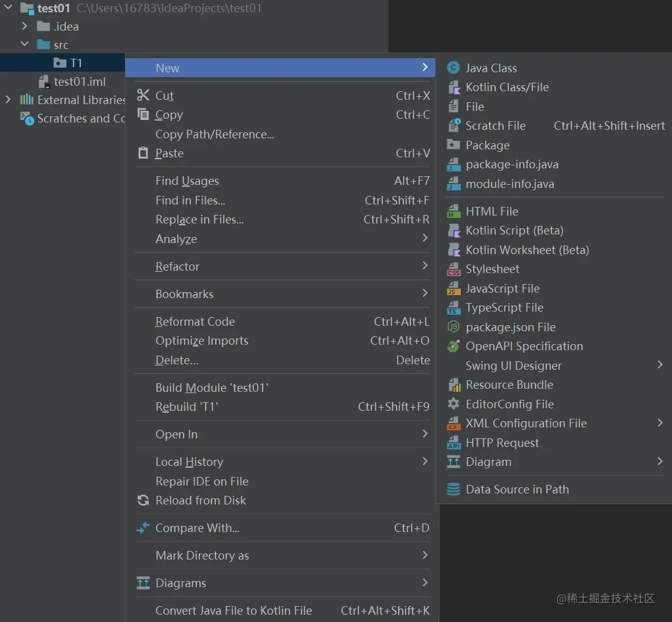Image resolution: width=672 pixels, height=622 pixels.
Task: Expand the .idea folder arrow
Action: click(x=24, y=26)
